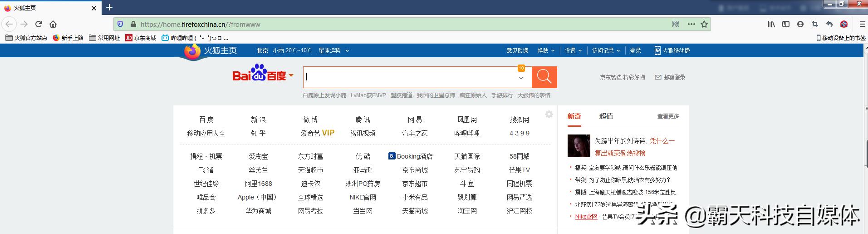Open the 刘诗诗 news thumbnail
The image size is (868, 234).
[579, 146]
